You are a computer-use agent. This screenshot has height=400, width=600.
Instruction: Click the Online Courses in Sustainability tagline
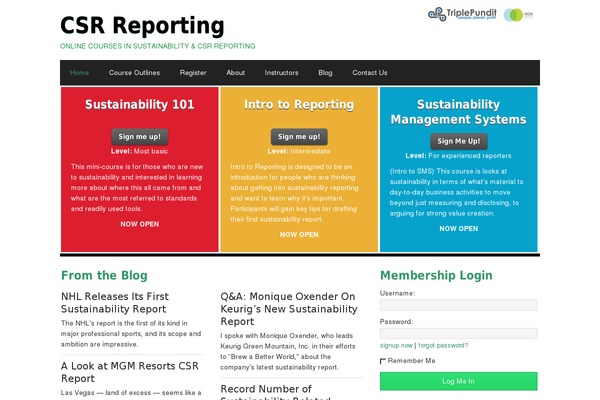(x=158, y=46)
